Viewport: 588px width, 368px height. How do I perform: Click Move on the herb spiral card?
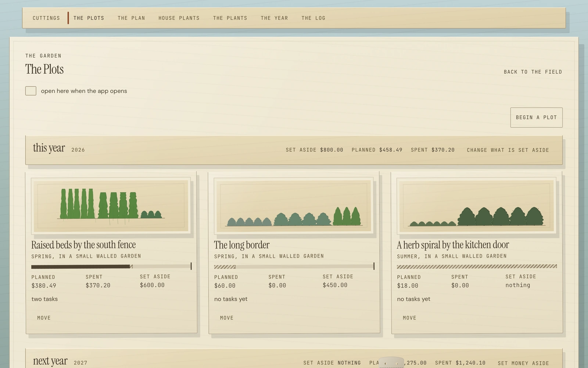click(409, 318)
